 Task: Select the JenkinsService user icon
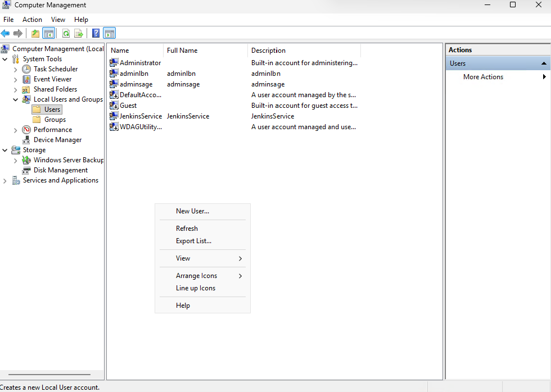point(114,116)
